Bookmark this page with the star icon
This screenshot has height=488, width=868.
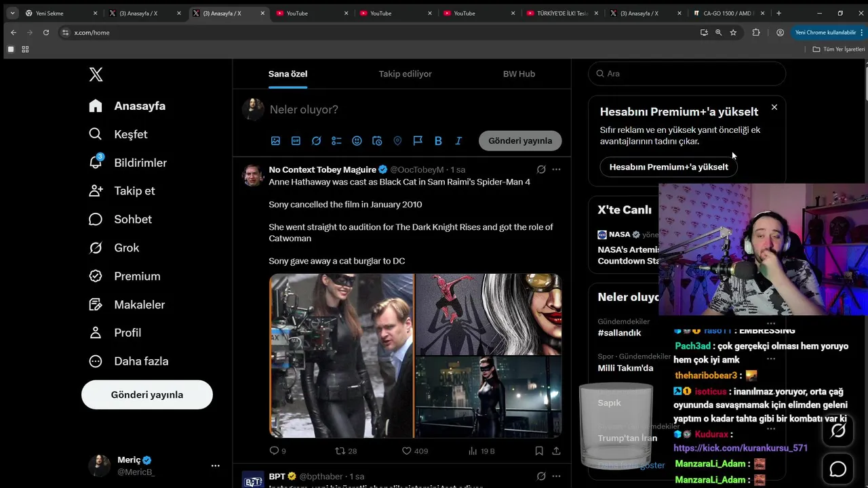pos(733,33)
